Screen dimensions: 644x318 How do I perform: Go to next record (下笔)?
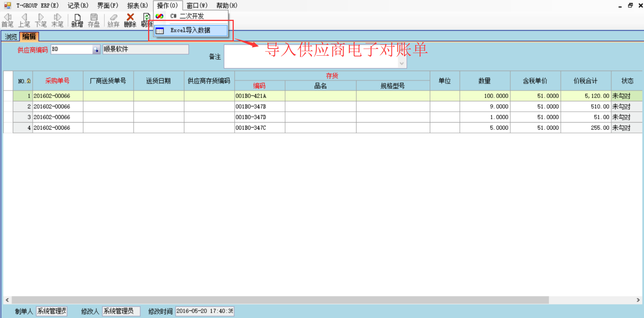pos(41,21)
